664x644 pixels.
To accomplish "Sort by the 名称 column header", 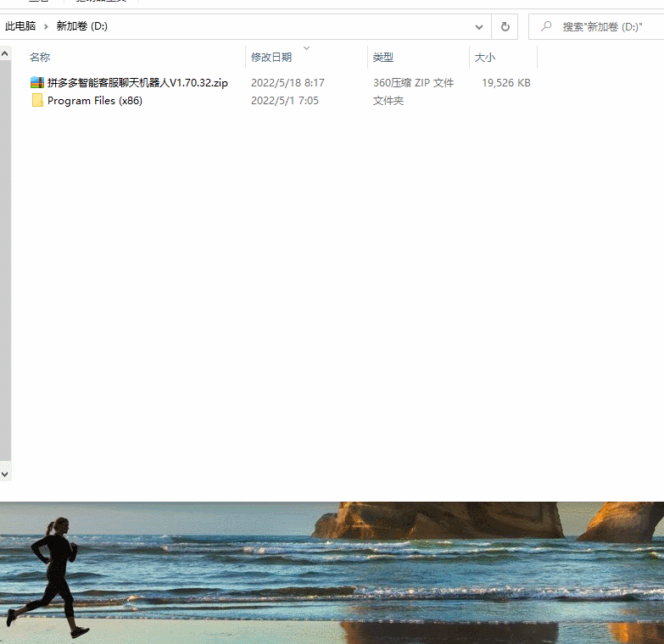I will [40, 57].
